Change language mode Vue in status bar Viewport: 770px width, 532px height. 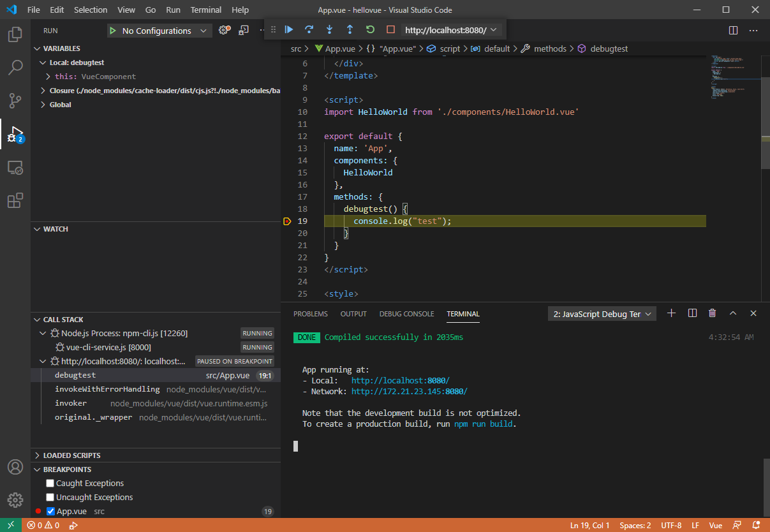point(716,526)
